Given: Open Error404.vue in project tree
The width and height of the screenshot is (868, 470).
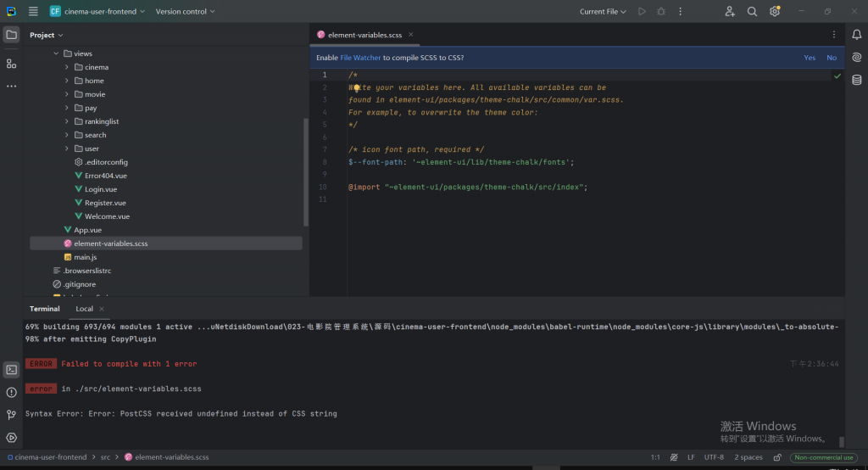Looking at the screenshot, I should pyautogui.click(x=101, y=176).
